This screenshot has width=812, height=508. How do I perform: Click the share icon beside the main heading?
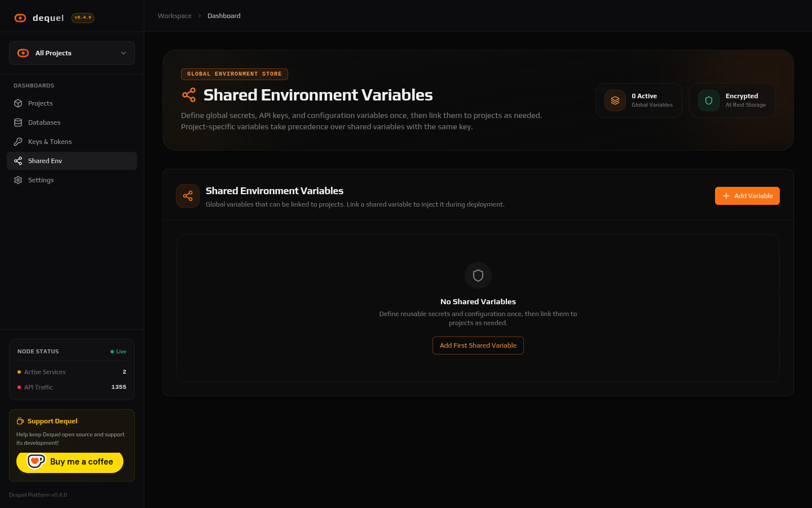(189, 95)
